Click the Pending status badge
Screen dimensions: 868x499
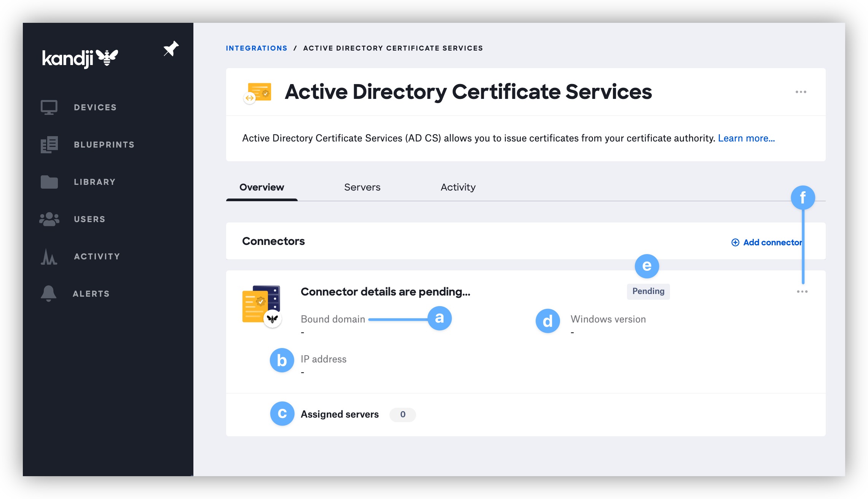click(648, 291)
